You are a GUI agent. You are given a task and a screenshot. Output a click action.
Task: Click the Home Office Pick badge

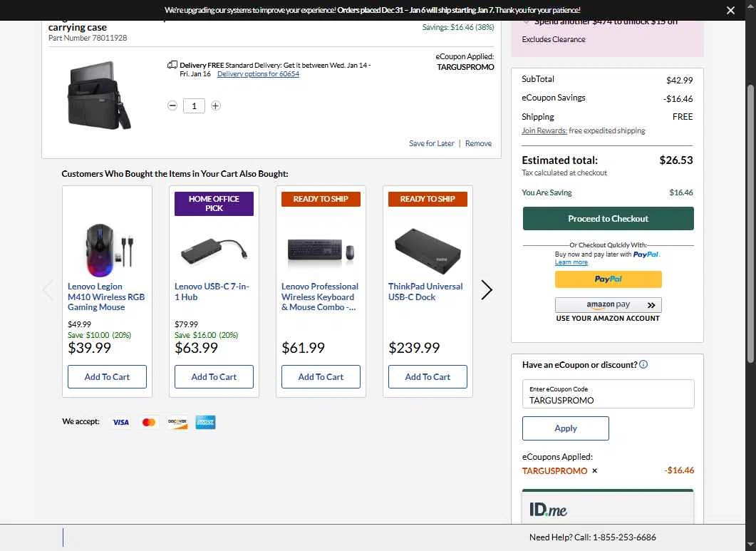[x=214, y=204]
